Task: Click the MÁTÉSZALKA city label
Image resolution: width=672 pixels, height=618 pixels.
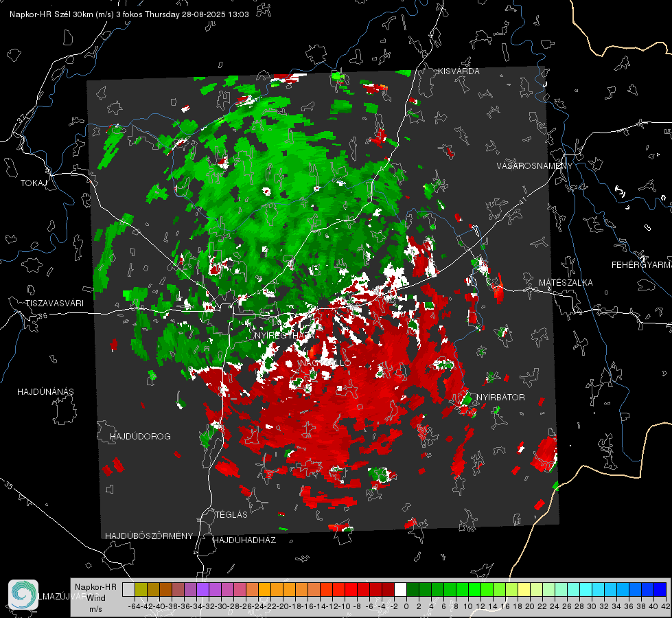Action: (x=566, y=283)
